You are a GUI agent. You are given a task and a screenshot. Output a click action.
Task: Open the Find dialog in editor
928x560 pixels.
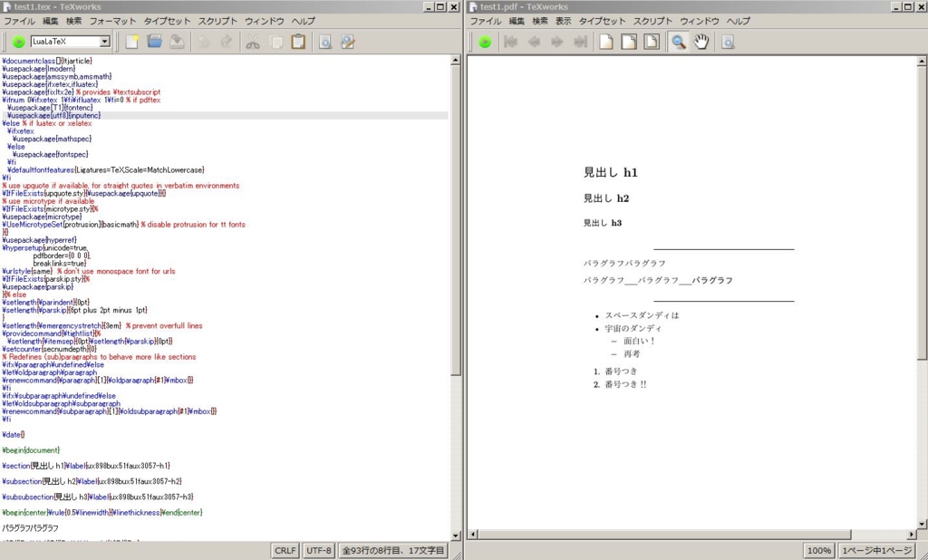click(x=325, y=42)
